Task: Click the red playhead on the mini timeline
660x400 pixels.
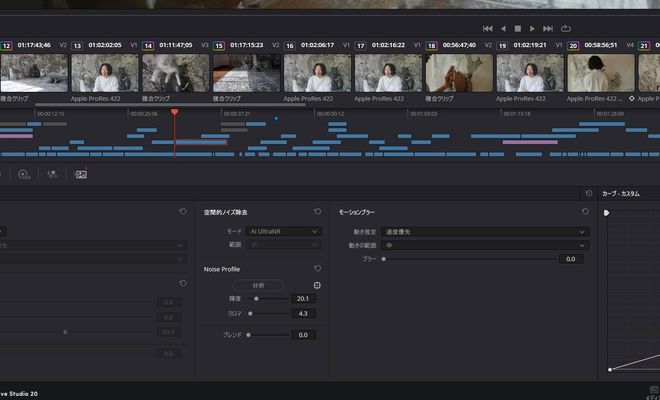Action: [x=174, y=112]
